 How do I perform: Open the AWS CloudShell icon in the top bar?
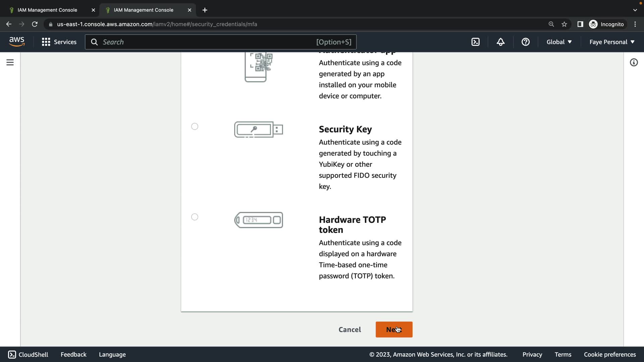coord(475,42)
